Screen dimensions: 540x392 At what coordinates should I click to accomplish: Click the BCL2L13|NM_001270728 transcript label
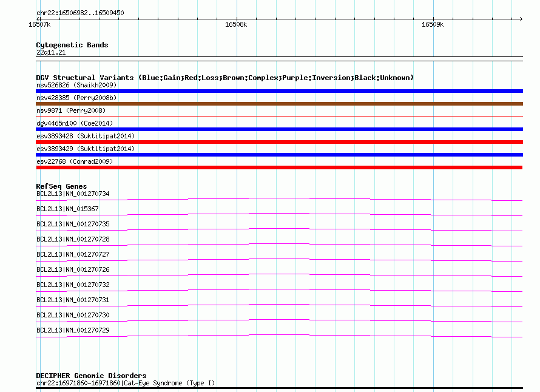point(73,240)
